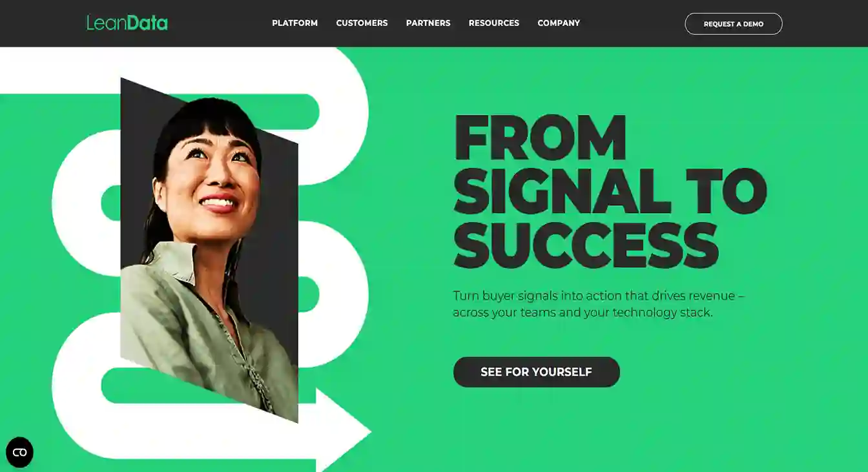Expand the CUSTOMERS navigation menu
868x472 pixels.
tap(362, 23)
